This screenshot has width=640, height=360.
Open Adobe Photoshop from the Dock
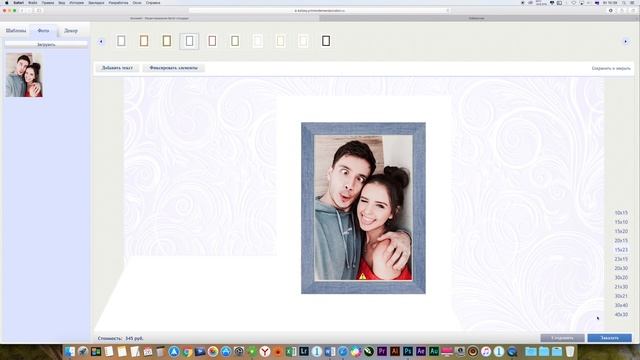point(408,351)
